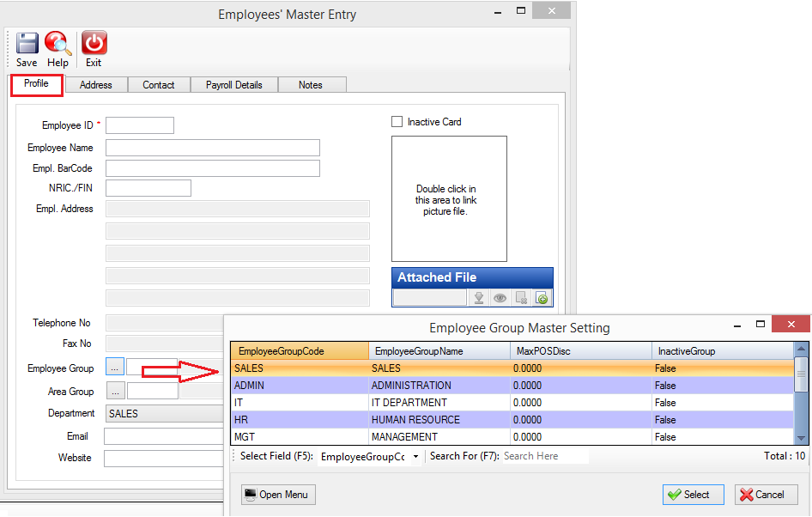812x517 pixels.
Task: Click the red Exit power icon
Action: pos(94,43)
